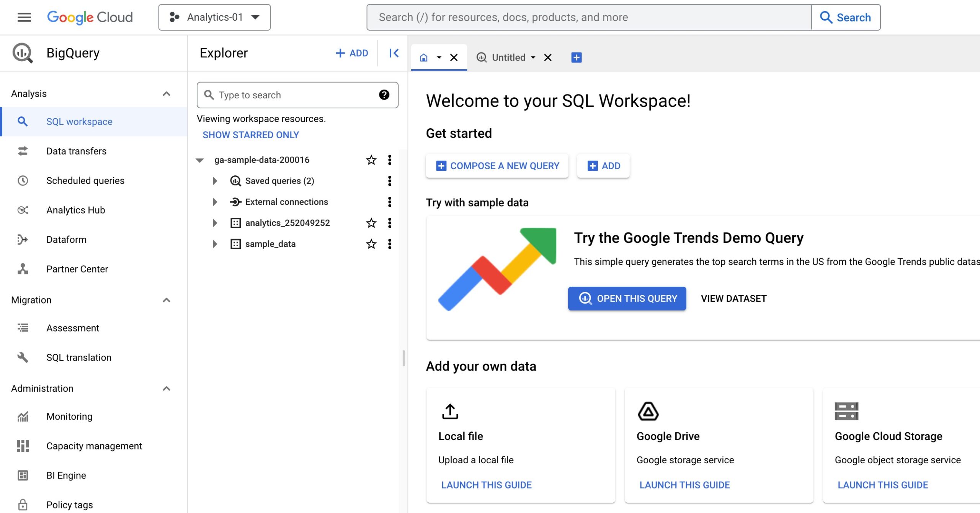Click the Explorer panel scrollbar handle
This screenshot has height=513, width=980.
coord(403,358)
